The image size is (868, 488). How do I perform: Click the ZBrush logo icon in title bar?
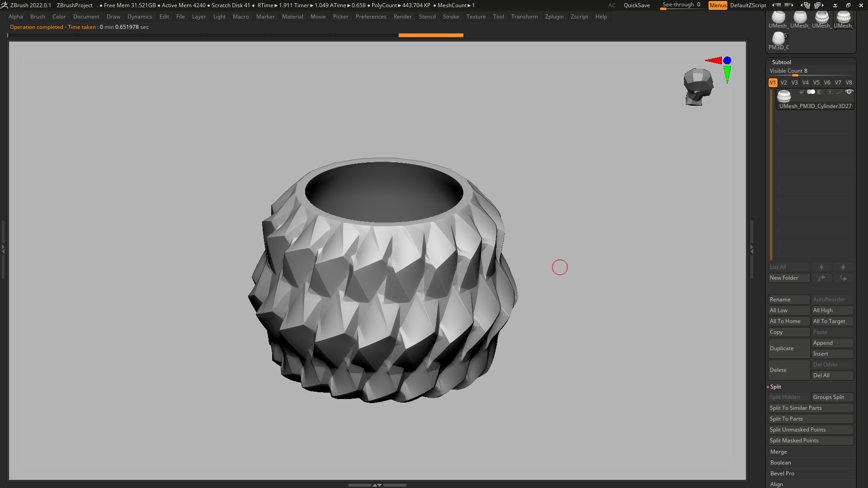tap(4, 5)
